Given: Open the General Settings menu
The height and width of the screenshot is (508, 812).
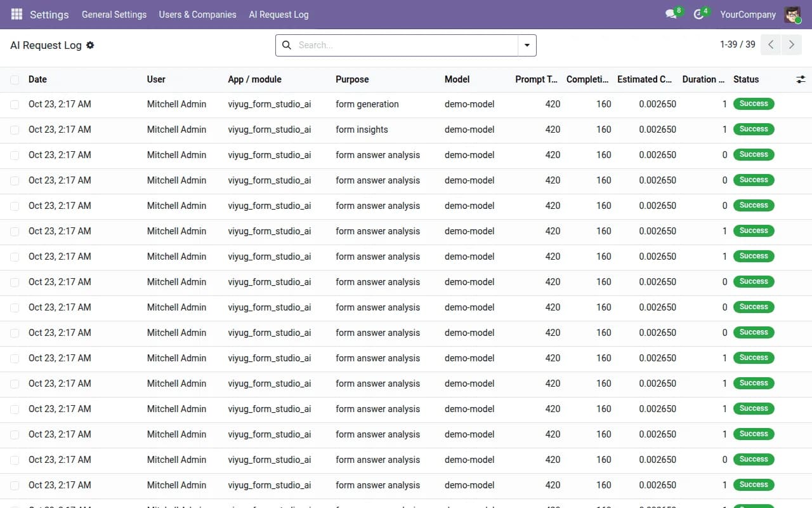Looking at the screenshot, I should click(114, 14).
